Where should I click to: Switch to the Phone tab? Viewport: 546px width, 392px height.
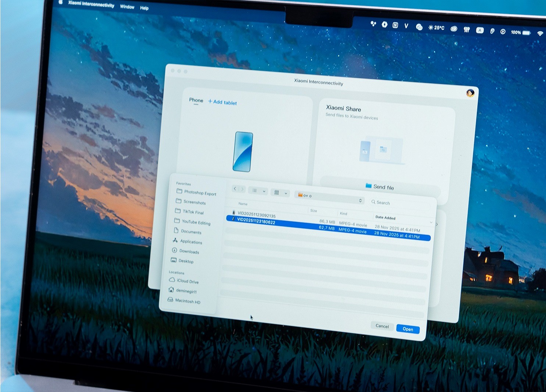(196, 100)
